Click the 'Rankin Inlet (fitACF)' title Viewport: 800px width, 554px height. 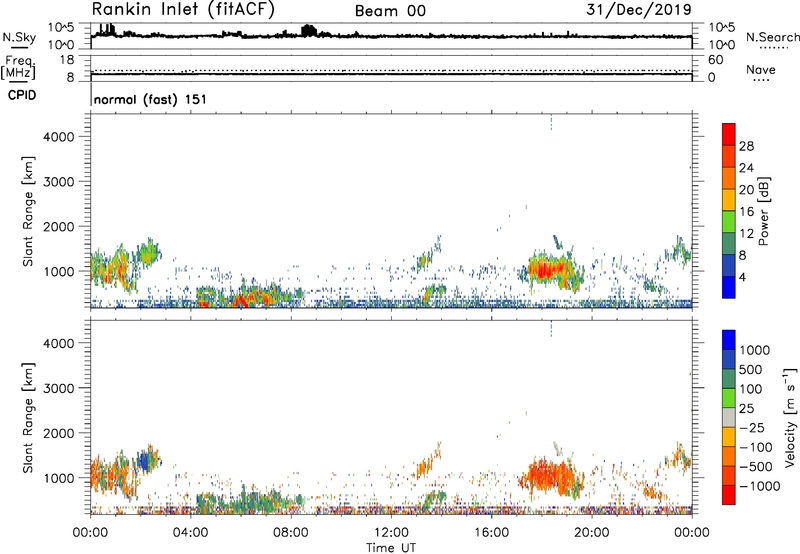pyautogui.click(x=183, y=10)
